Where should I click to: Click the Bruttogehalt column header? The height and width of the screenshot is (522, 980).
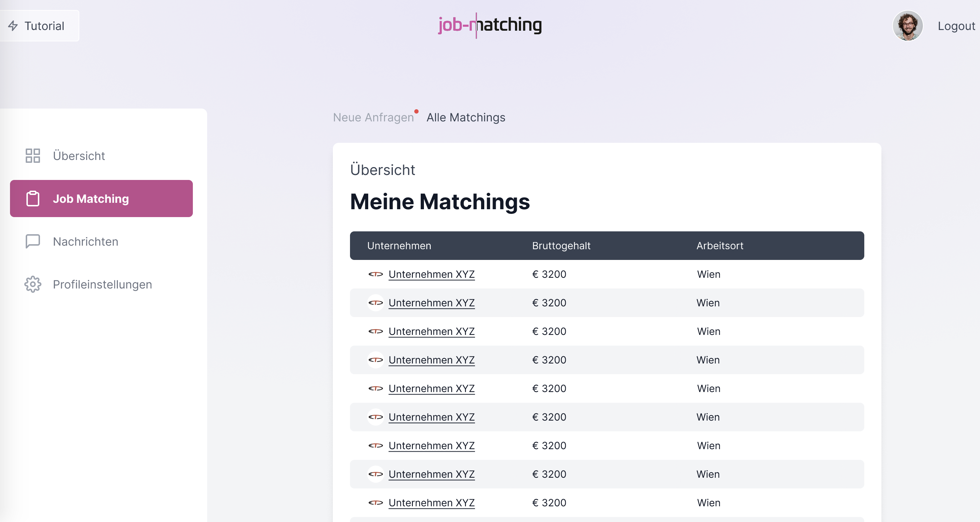[561, 246]
